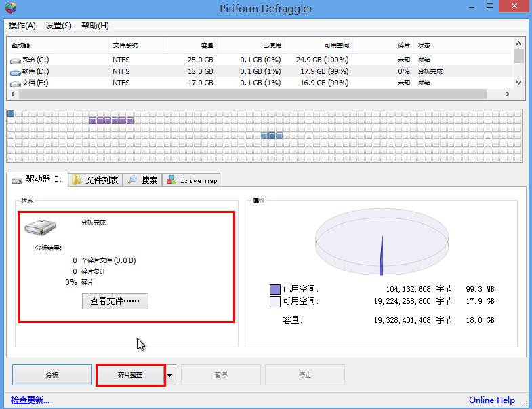Click the 99.3 MB used space value
This screenshot has height=409, width=532.
click(480, 289)
